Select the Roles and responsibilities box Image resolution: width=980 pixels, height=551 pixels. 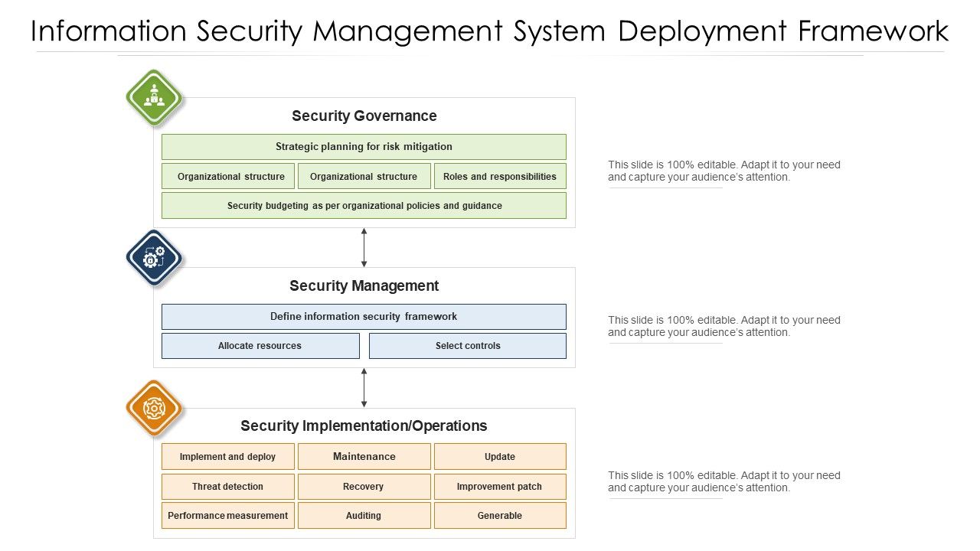coord(500,176)
